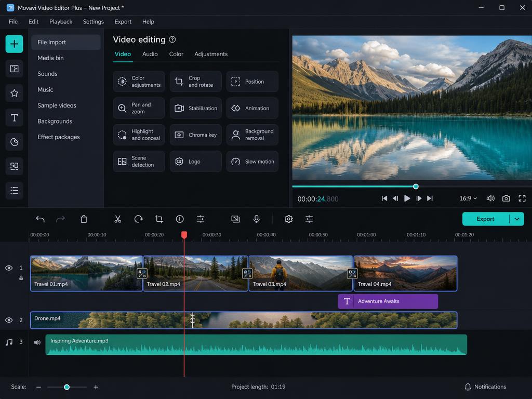This screenshot has width=532, height=399.
Task: Step forward one frame
Action: [419, 198]
